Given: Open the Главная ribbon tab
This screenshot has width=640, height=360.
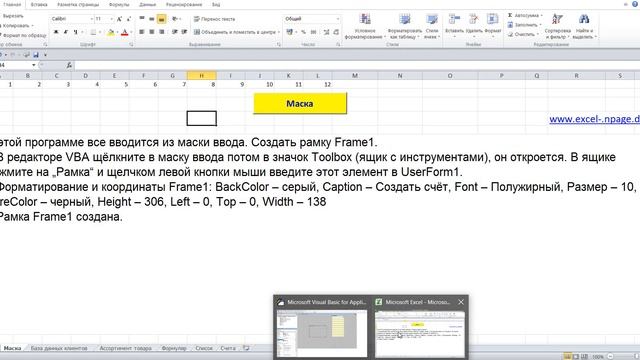Looking at the screenshot, I should 12,4.
